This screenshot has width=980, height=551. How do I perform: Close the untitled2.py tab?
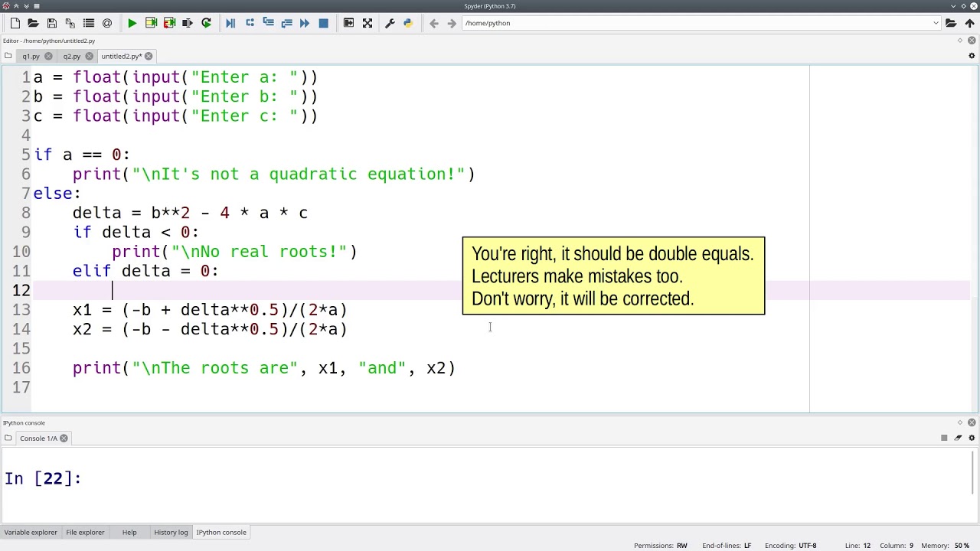pyautogui.click(x=149, y=56)
